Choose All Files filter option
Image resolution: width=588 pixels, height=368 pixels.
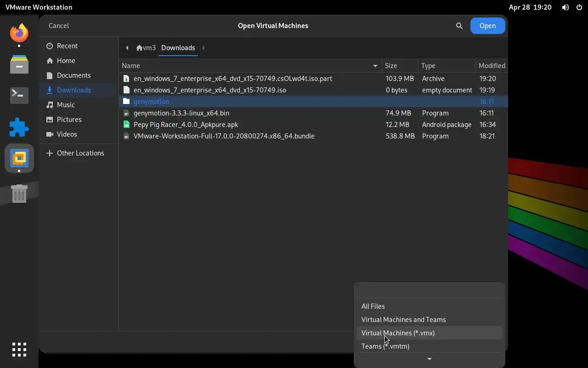(373, 306)
